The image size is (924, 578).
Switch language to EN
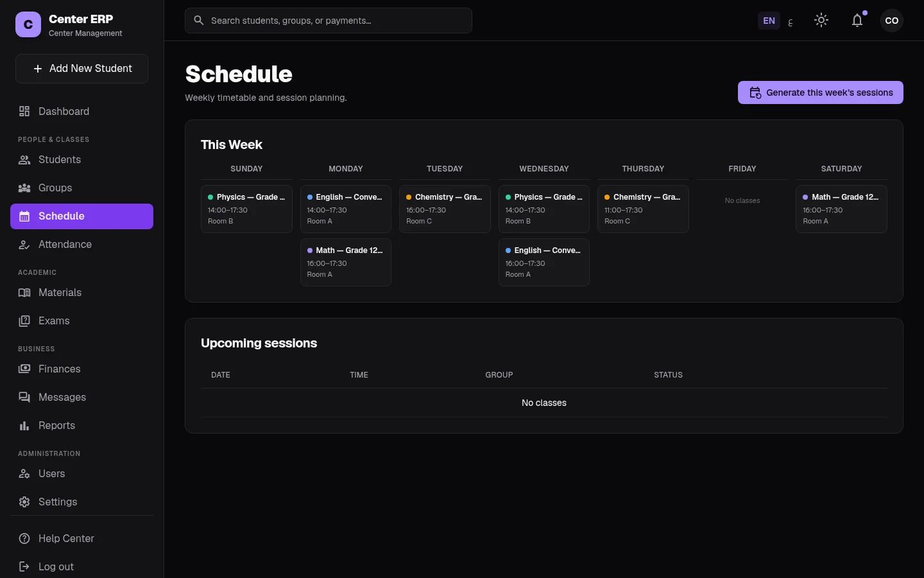point(769,21)
